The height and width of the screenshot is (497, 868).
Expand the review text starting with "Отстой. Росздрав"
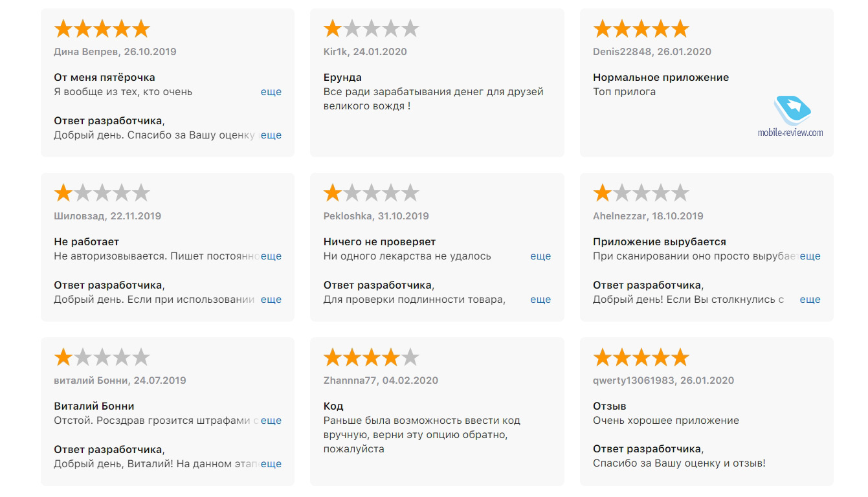point(271,421)
